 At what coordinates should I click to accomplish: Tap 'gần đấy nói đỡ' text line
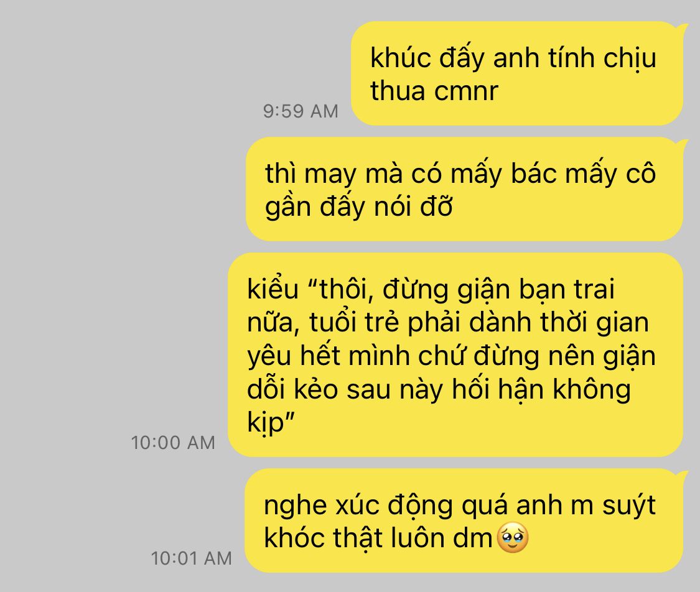coord(359,208)
